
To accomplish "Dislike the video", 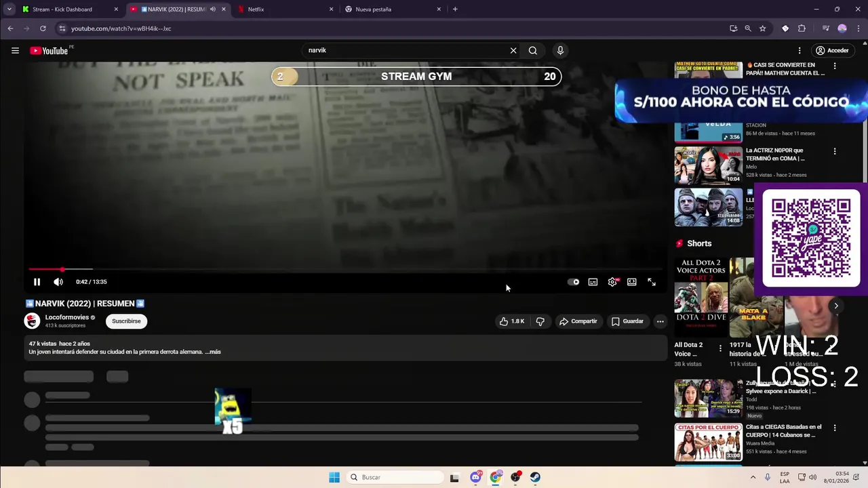I will click(x=540, y=321).
